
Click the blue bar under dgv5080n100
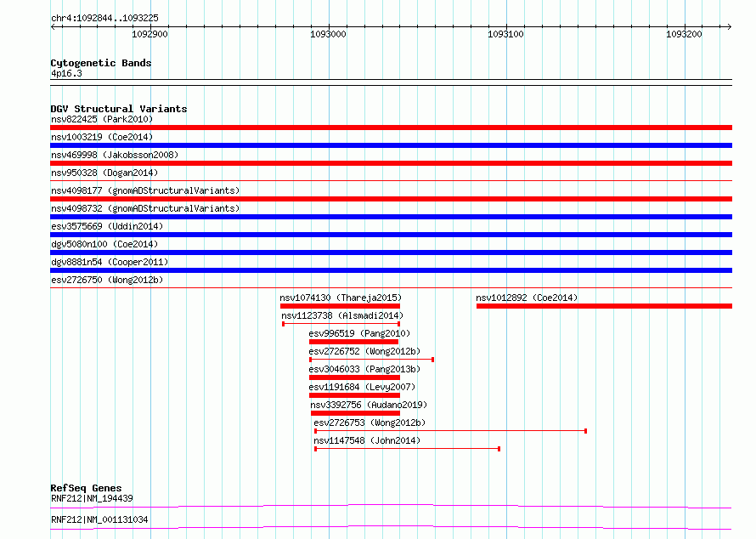[391, 252]
